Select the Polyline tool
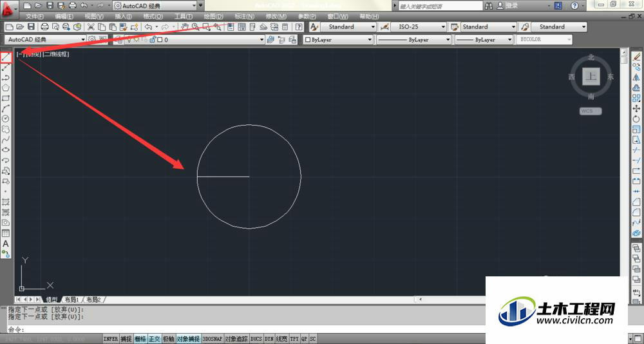The width and height of the screenshot is (644, 344). [6, 78]
